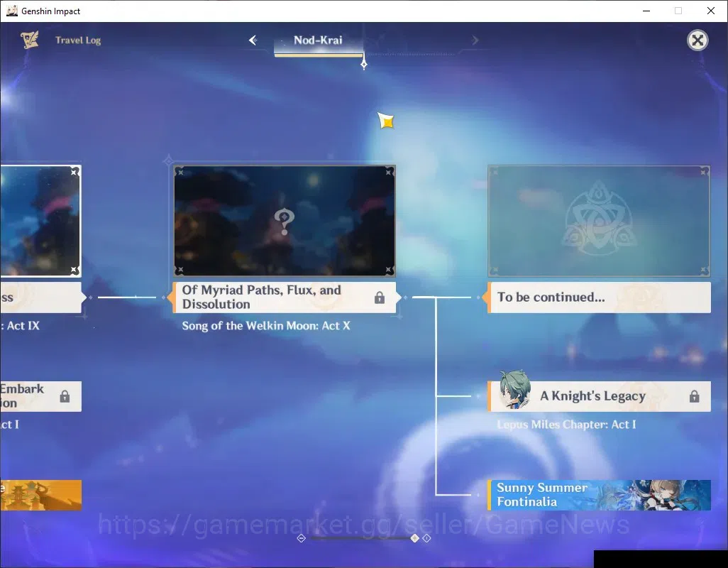Click lock icon on A Knight's Legacy
Viewport: 728px width, 568px height.
[x=694, y=396]
